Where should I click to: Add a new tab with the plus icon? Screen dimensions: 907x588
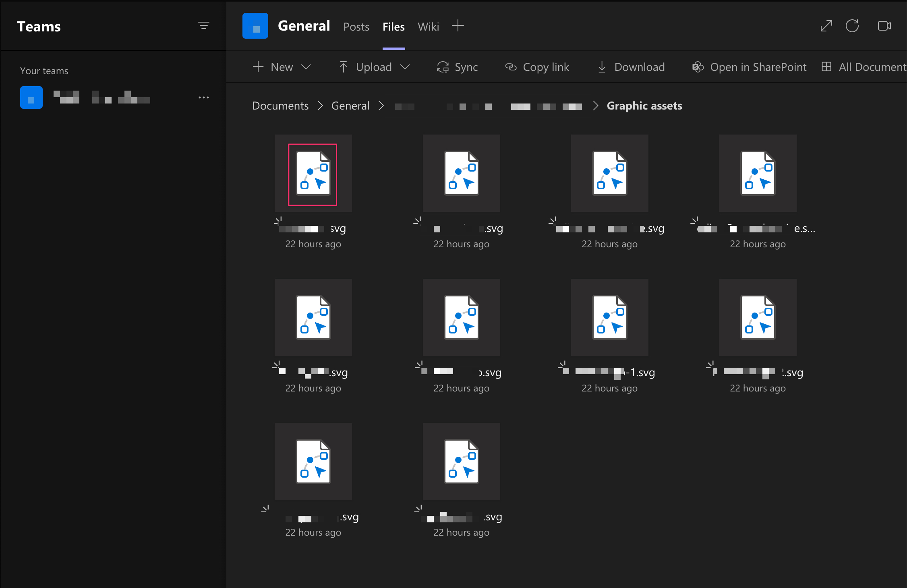click(458, 25)
